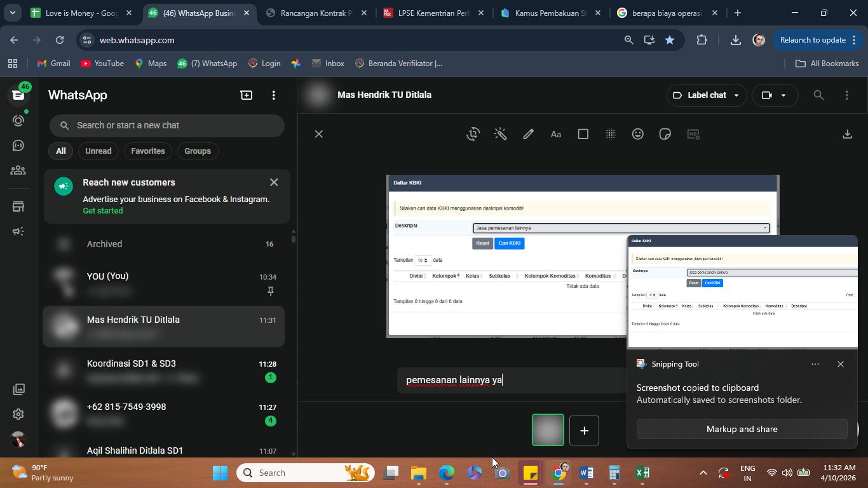
Task: Open the Status icon in sidebar
Action: (18, 120)
